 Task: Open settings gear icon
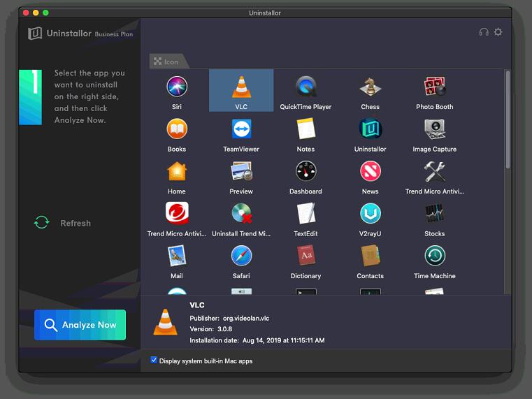point(498,32)
